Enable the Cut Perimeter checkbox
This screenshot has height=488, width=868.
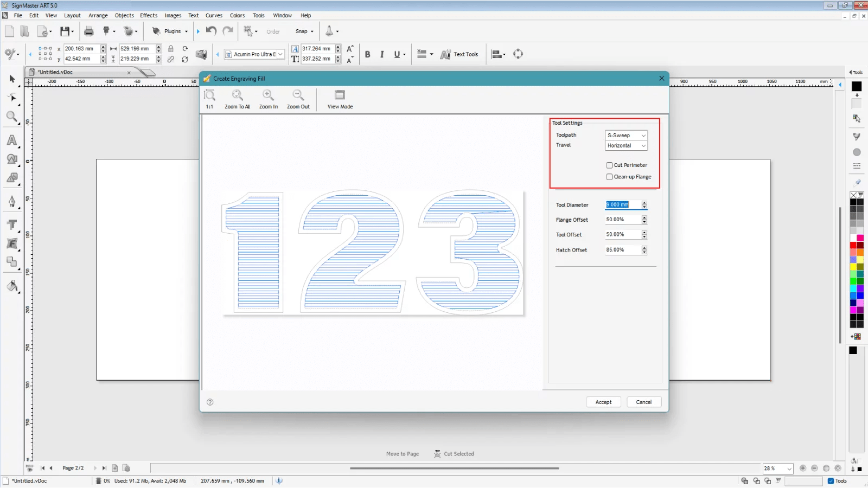609,165
